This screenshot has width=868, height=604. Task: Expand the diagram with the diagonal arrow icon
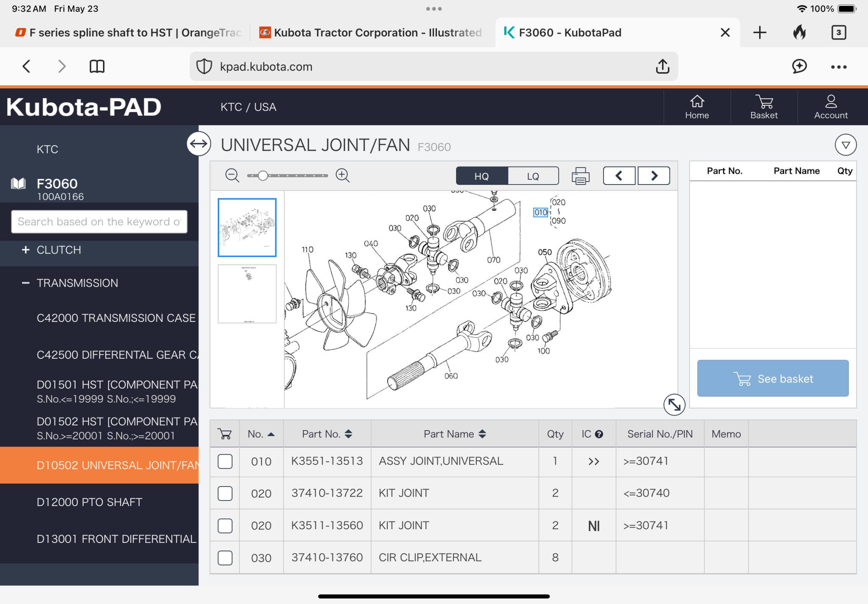click(x=674, y=405)
